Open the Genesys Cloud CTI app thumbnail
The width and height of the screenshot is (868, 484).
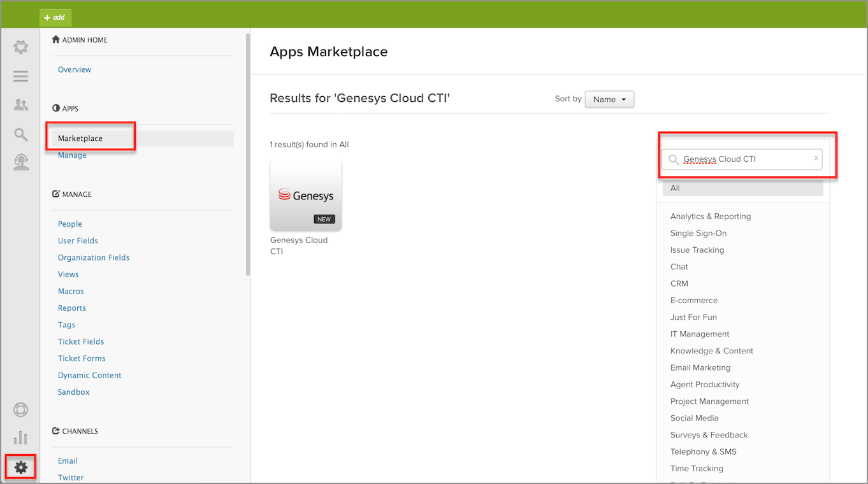[306, 195]
